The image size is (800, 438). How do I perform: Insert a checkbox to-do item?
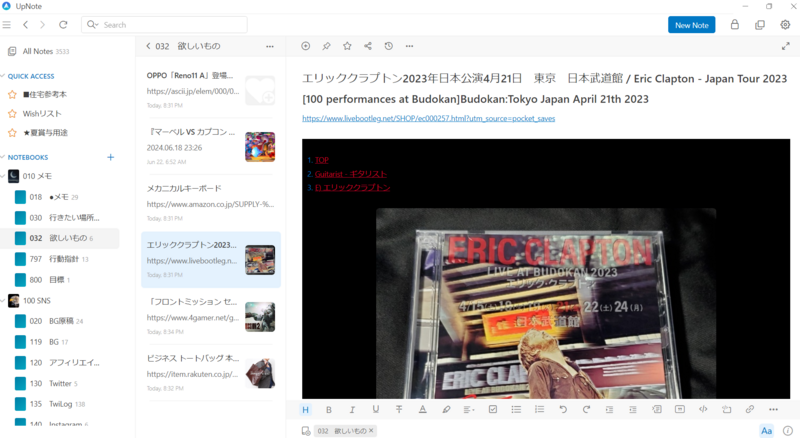[x=493, y=409]
